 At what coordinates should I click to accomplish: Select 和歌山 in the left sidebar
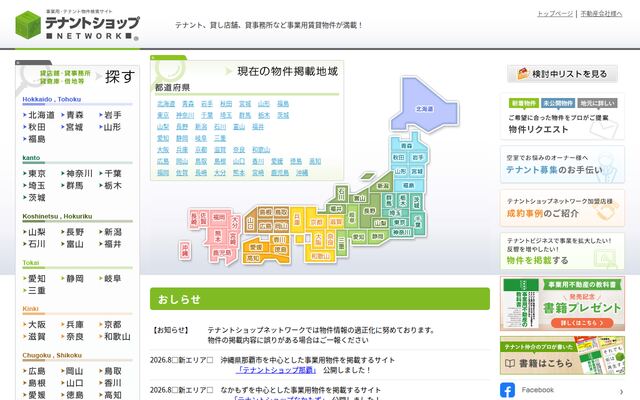tap(117, 336)
